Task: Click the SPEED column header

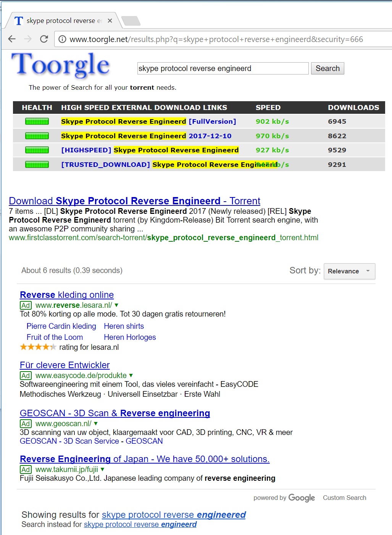Action: 268,108
